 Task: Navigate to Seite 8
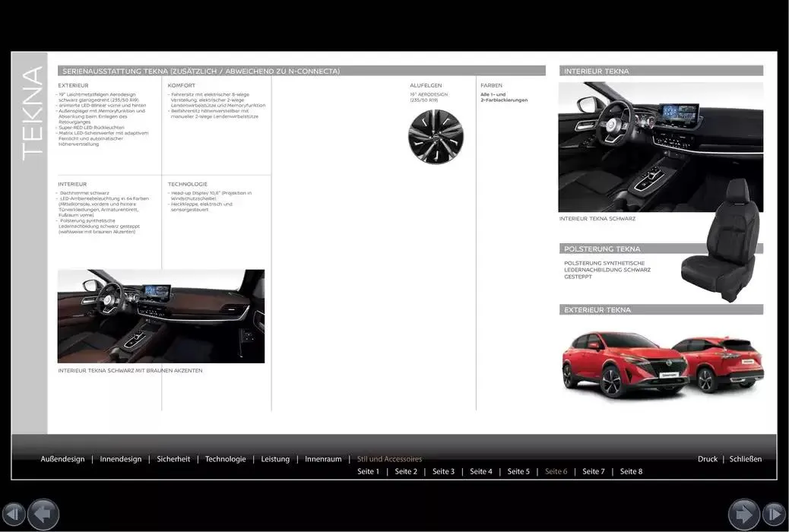click(x=631, y=472)
